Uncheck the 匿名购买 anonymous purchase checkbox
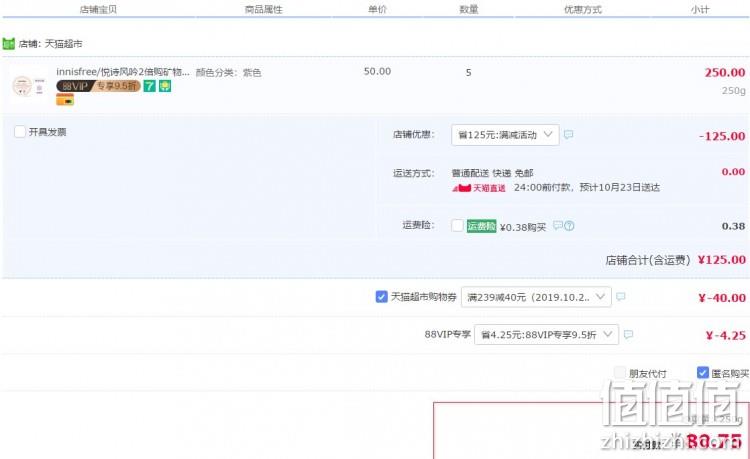This screenshot has height=459, width=750. click(x=703, y=372)
